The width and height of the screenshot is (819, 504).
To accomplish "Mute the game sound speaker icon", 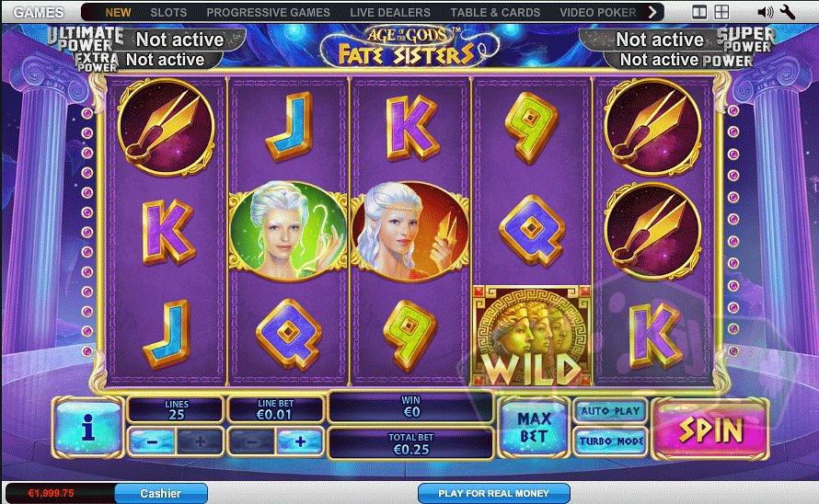I will 766,12.
